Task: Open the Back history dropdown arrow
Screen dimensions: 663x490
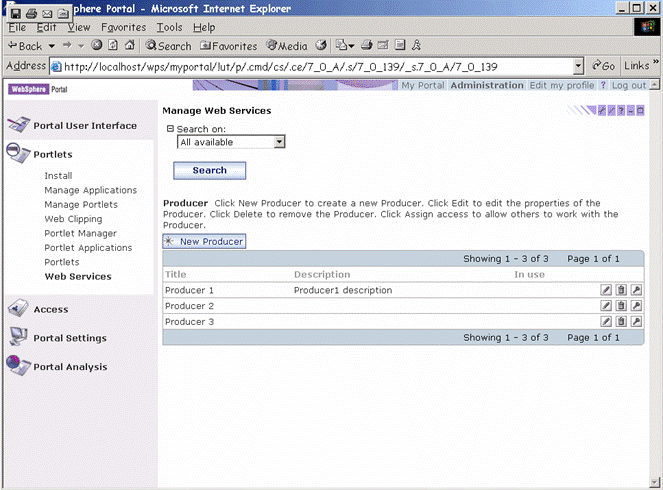Action: 52,46
